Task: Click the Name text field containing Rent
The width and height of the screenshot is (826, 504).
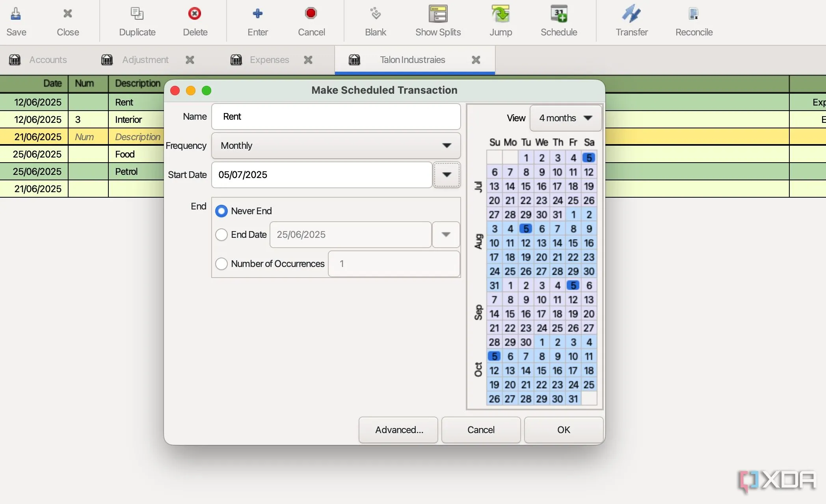Action: pyautogui.click(x=336, y=117)
